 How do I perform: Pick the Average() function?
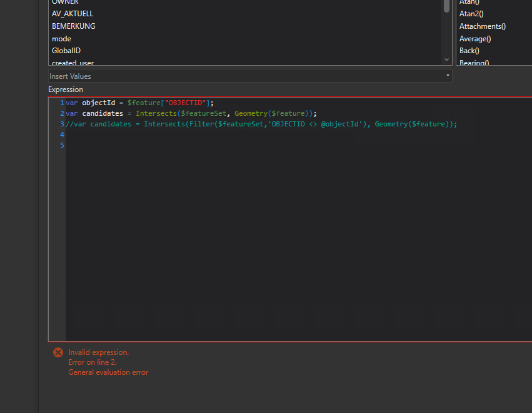(475, 39)
